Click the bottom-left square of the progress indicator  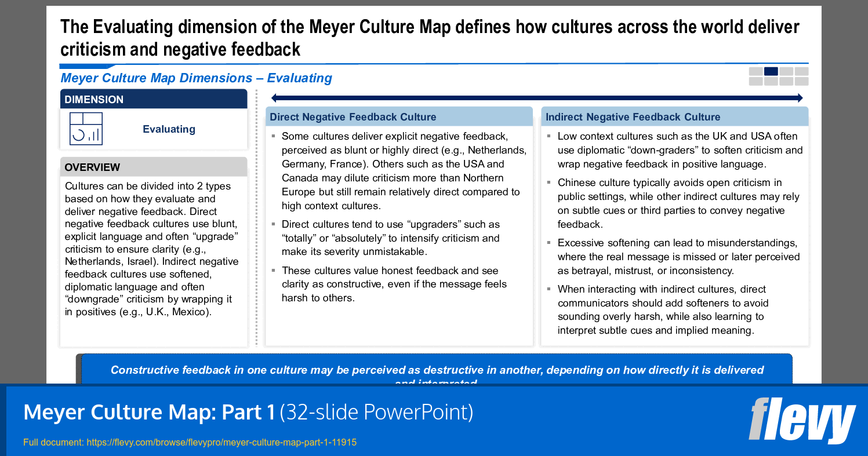point(758,81)
